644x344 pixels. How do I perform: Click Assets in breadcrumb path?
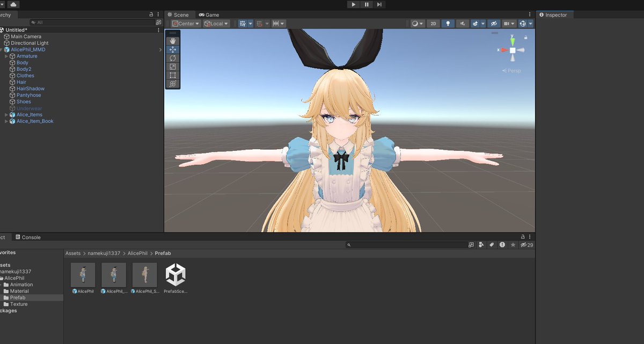point(73,253)
